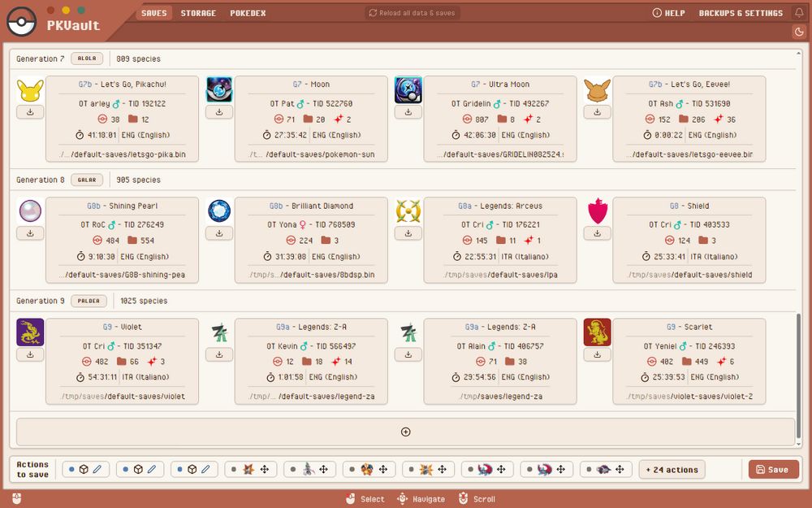Click the PKVault Pokeball logo

(x=21, y=22)
